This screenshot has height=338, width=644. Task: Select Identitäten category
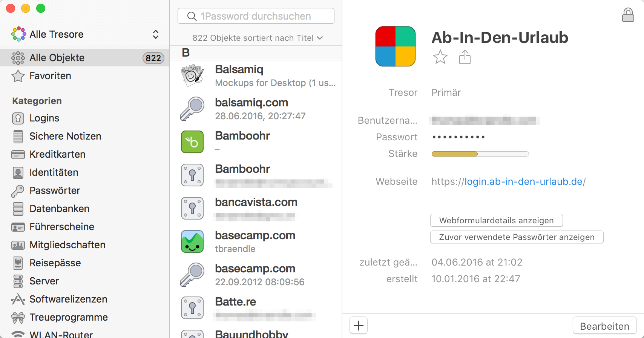click(84, 172)
